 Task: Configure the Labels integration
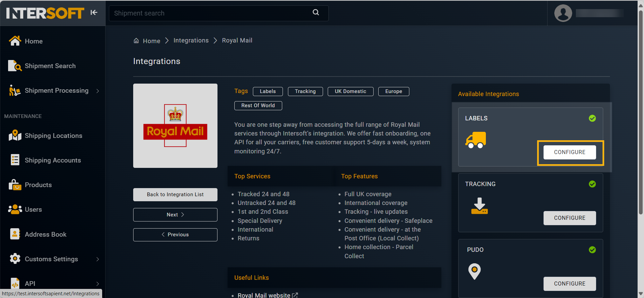(x=569, y=152)
